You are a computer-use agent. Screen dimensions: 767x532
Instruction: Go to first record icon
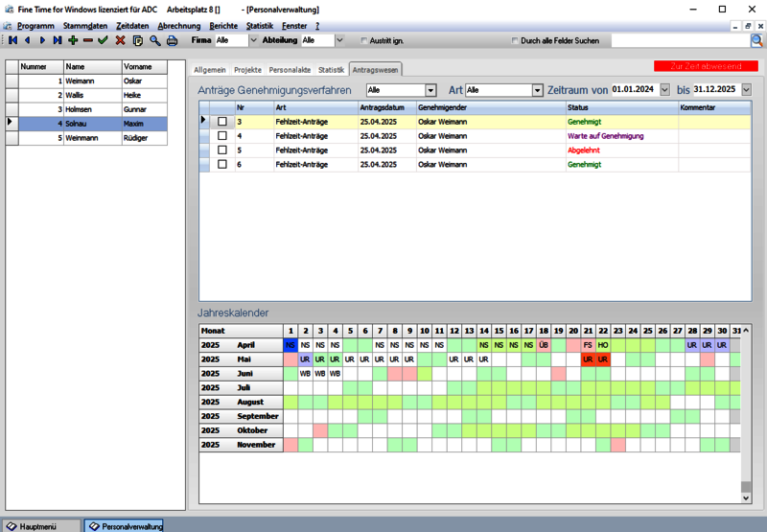pyautogui.click(x=13, y=40)
